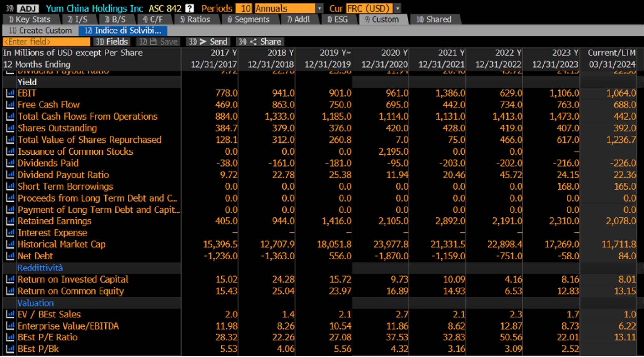Select the Current/LTM column header
Image resolution: width=644 pixels, height=357 pixels.
pyautogui.click(x=611, y=53)
